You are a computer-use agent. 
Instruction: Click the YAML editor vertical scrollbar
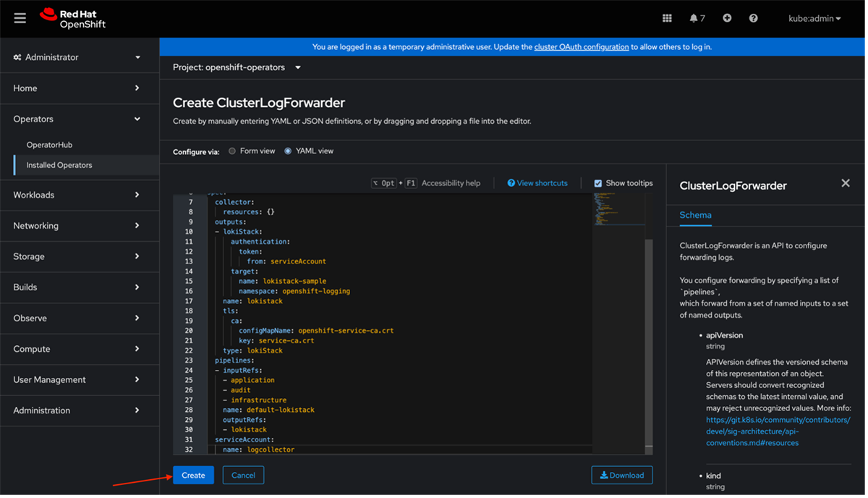point(649,340)
